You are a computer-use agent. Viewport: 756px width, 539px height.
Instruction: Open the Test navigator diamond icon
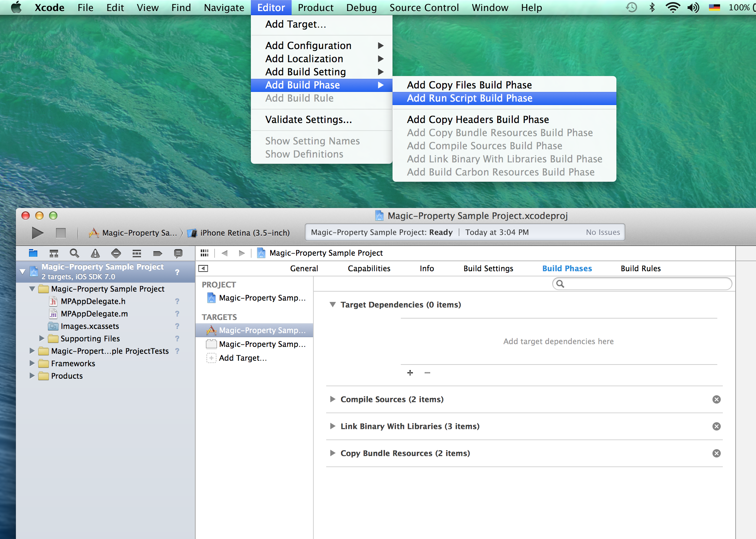(x=116, y=253)
